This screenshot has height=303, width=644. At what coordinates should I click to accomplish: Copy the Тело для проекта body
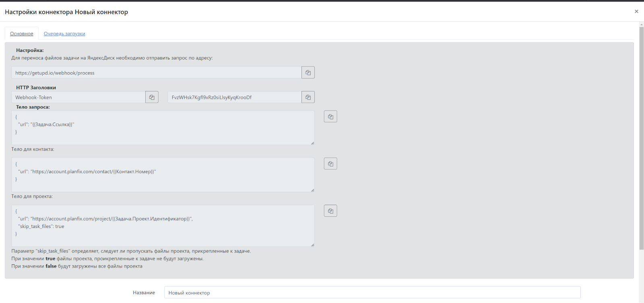tap(330, 211)
